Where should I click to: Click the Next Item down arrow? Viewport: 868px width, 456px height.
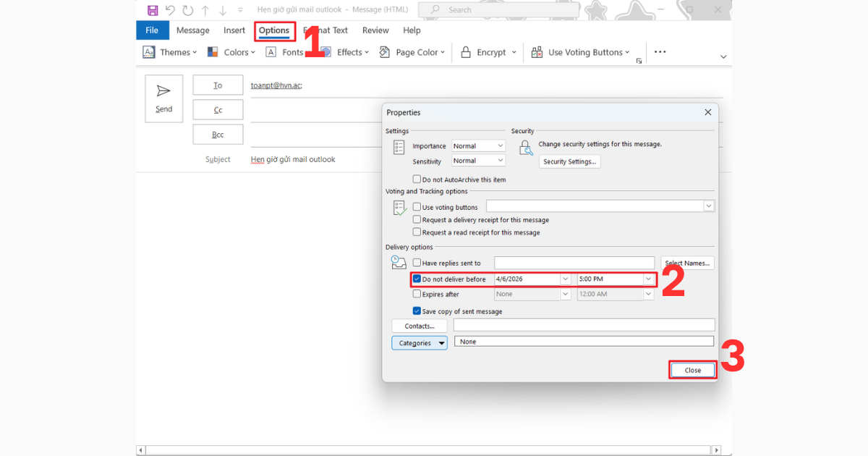coord(223,10)
